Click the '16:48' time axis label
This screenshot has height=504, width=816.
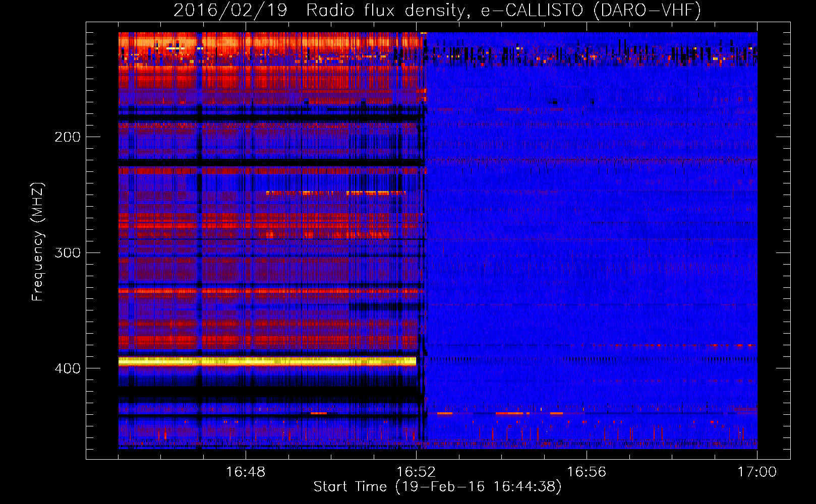246,472
